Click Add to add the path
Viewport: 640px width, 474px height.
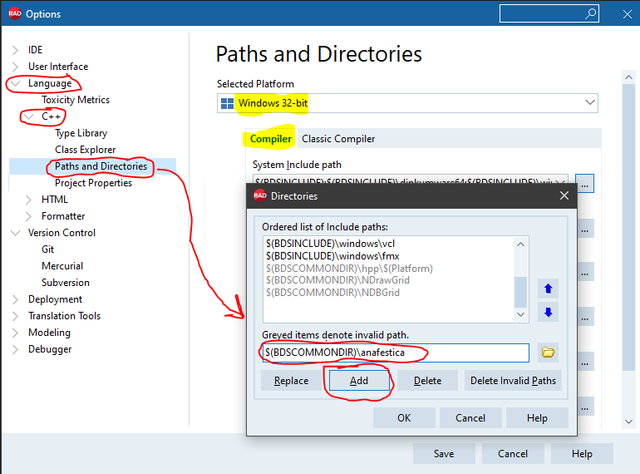click(359, 381)
